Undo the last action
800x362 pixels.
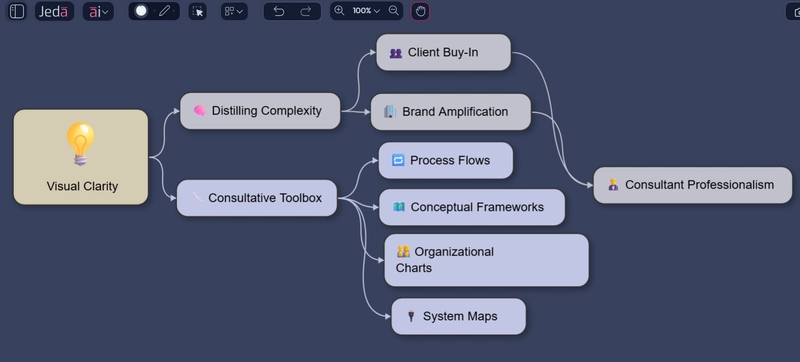[279, 11]
